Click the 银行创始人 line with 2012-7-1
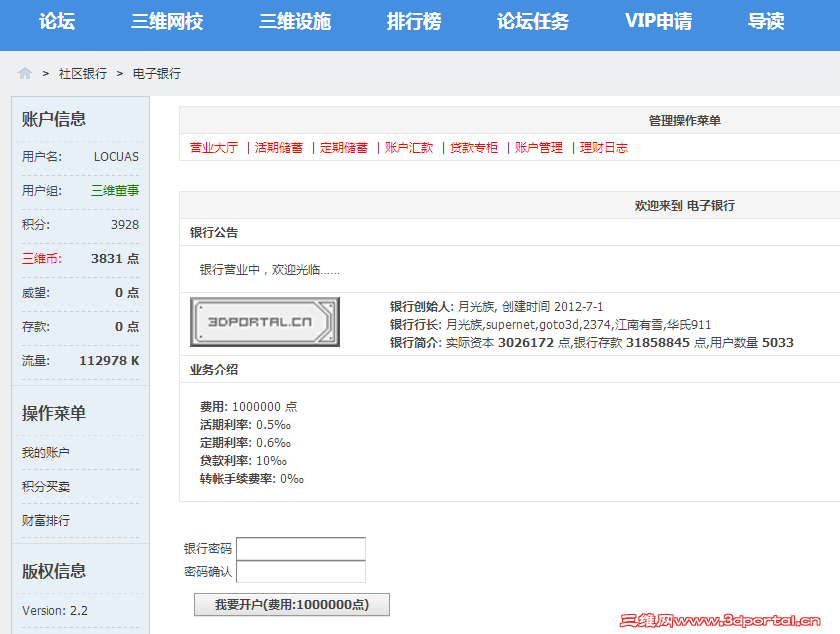Screen dimensions: 840x634 496,307
